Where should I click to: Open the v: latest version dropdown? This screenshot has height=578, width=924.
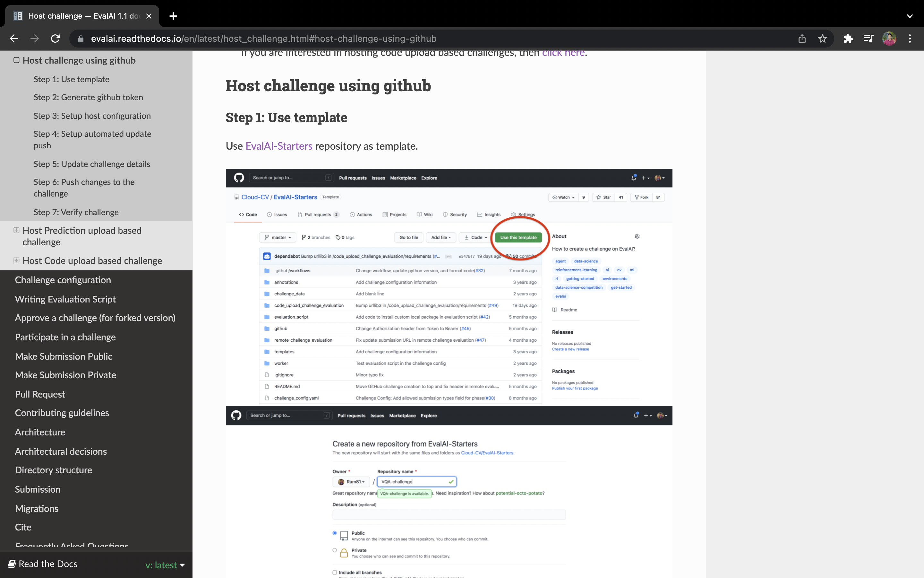165,565
